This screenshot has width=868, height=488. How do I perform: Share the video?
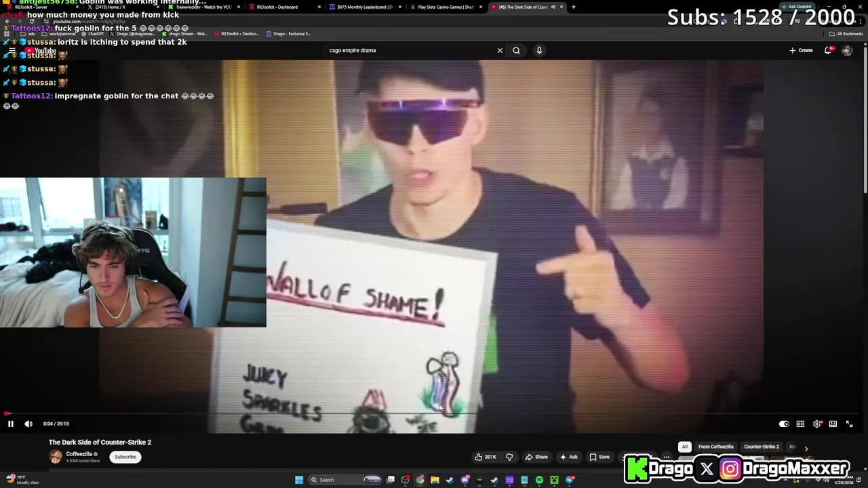[x=536, y=457]
